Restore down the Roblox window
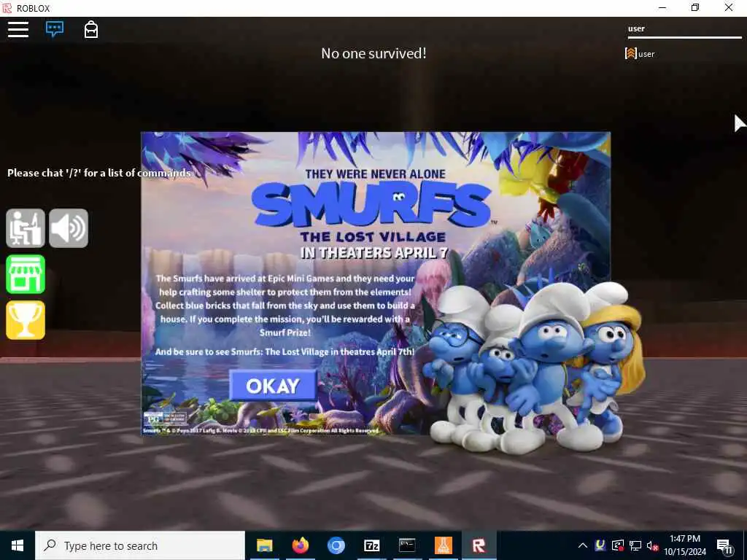The image size is (747, 560). point(695,7)
